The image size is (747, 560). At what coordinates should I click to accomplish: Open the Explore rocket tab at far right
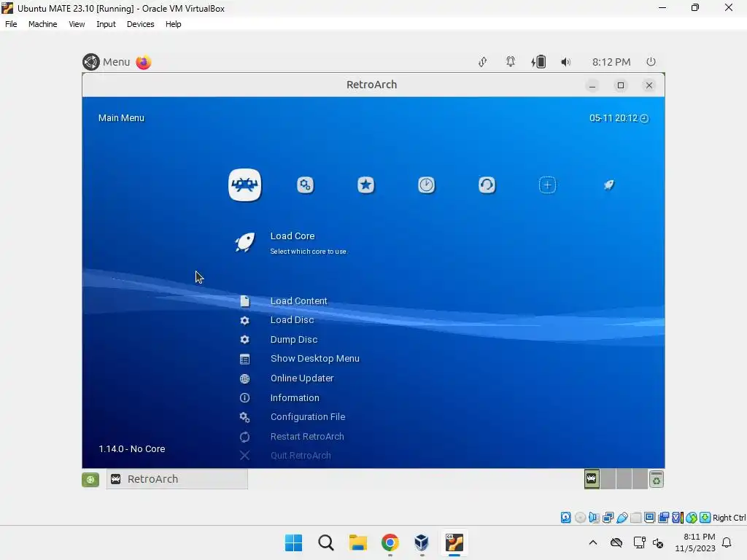(x=609, y=184)
